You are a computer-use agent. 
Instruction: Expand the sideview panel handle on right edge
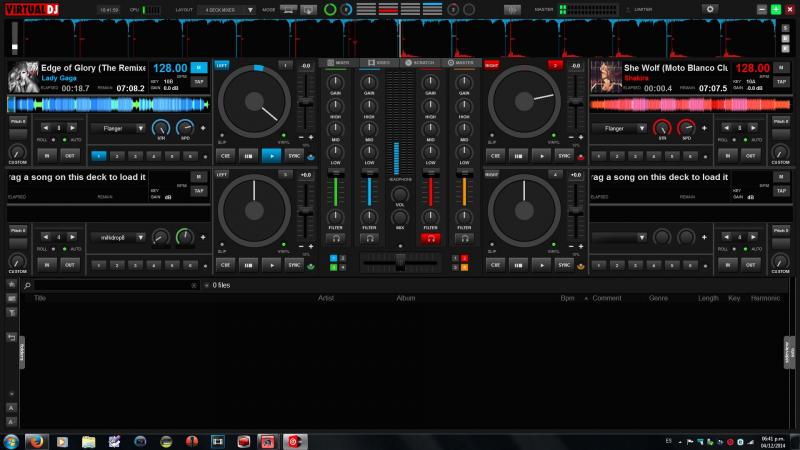click(789, 352)
